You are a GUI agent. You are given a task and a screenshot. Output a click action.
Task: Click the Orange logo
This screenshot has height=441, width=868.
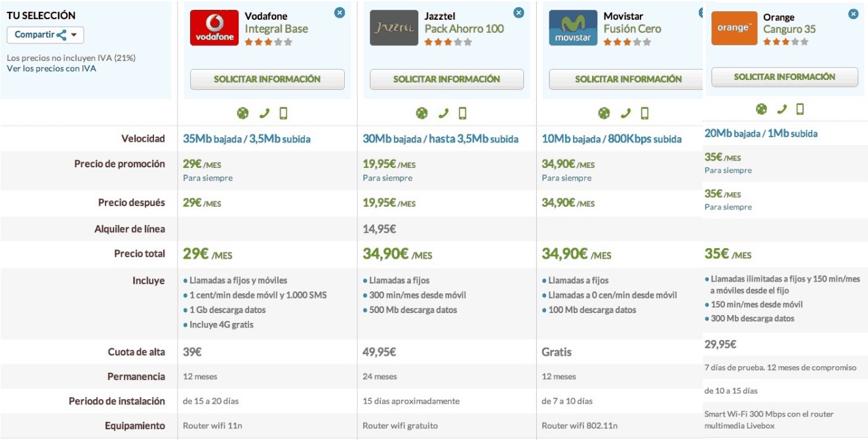734,28
